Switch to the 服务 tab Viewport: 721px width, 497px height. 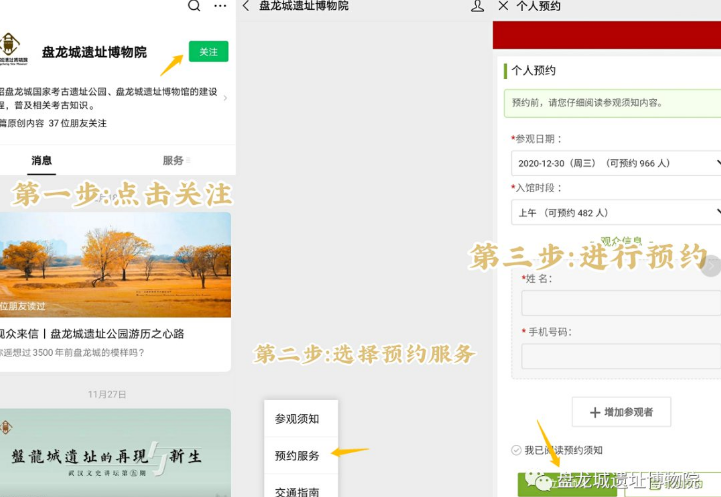click(x=173, y=160)
